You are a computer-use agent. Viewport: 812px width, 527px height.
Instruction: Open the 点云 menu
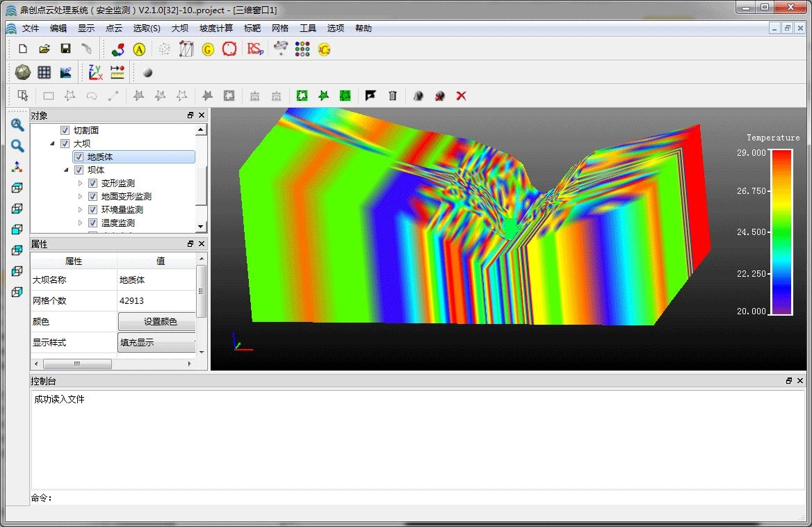[x=113, y=29]
